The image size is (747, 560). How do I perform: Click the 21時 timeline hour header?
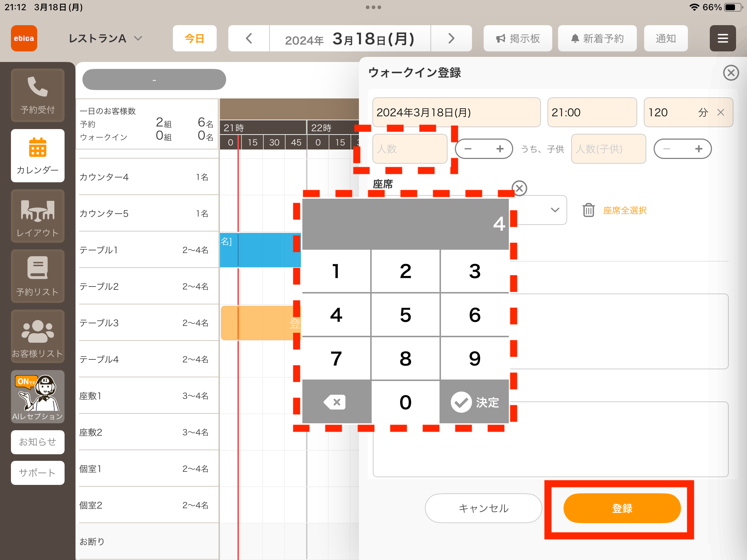(x=263, y=128)
